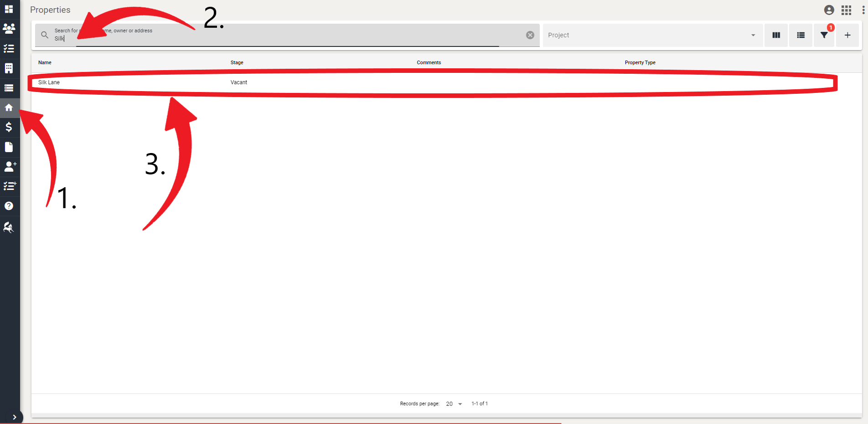
Task: Open the Documents sidebar icon
Action: pyautogui.click(x=9, y=147)
